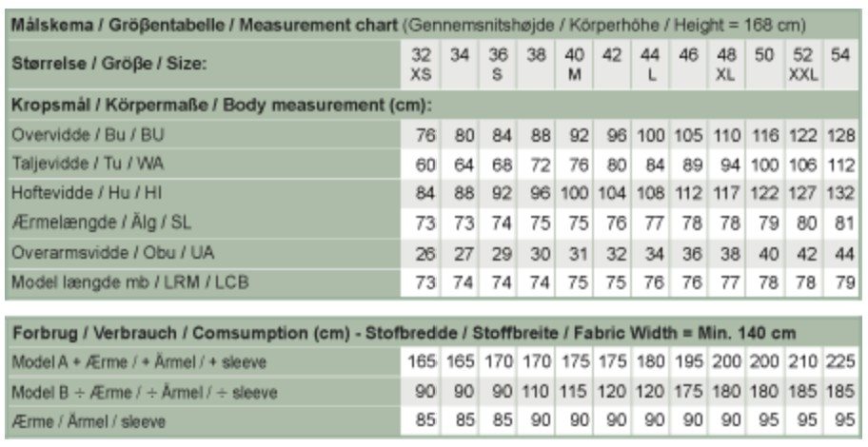868x447 pixels.
Task: Select Model A consumption value 225
Action: point(840,361)
